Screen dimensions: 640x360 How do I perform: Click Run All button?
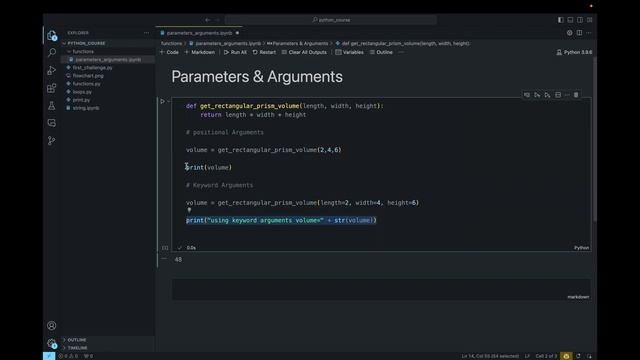(235, 52)
